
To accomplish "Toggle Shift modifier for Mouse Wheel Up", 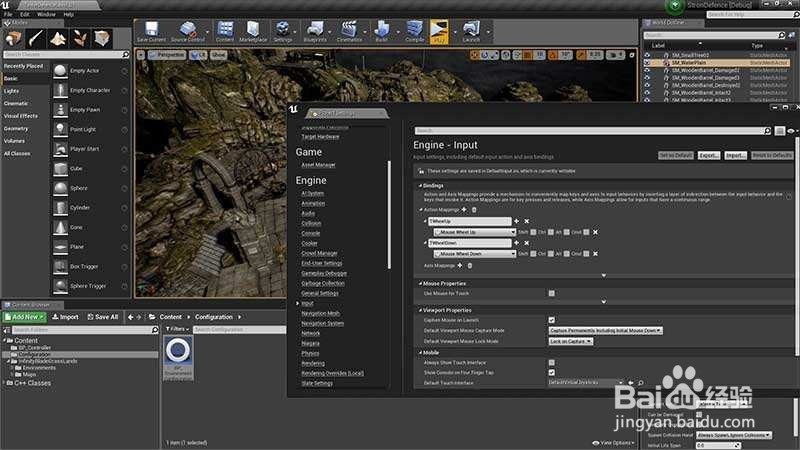I will (533, 232).
